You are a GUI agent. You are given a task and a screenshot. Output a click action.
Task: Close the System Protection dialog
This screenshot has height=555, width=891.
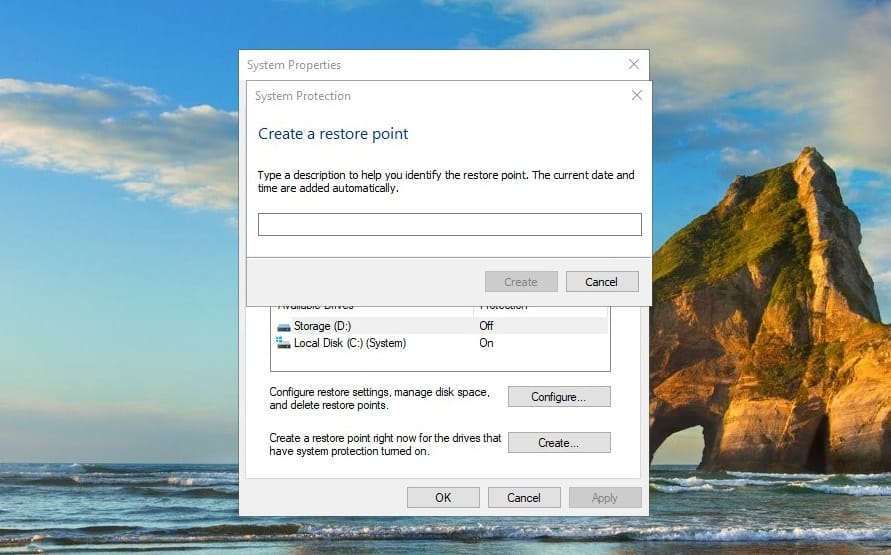(x=636, y=96)
